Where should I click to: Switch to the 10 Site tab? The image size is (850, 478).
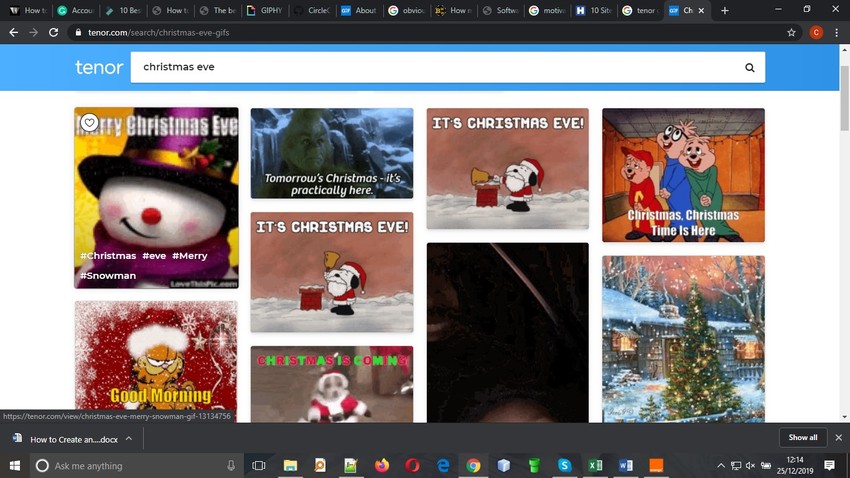[x=595, y=10]
